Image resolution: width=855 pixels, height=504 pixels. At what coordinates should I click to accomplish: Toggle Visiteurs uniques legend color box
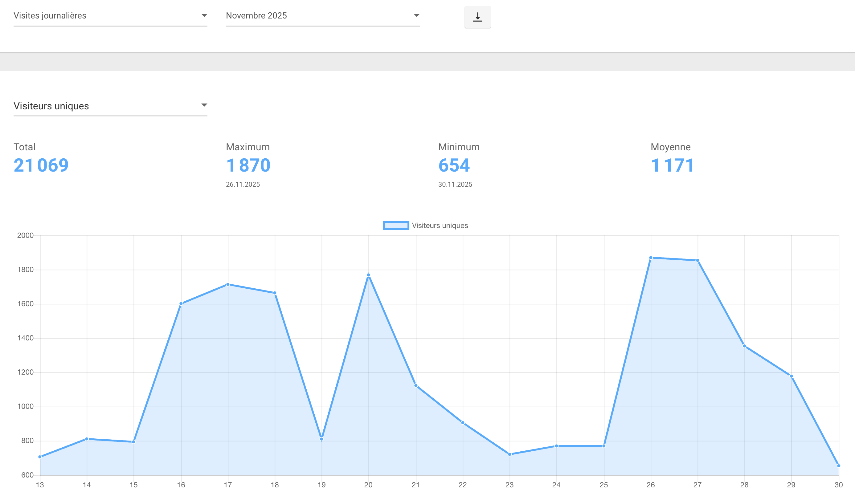[396, 226]
